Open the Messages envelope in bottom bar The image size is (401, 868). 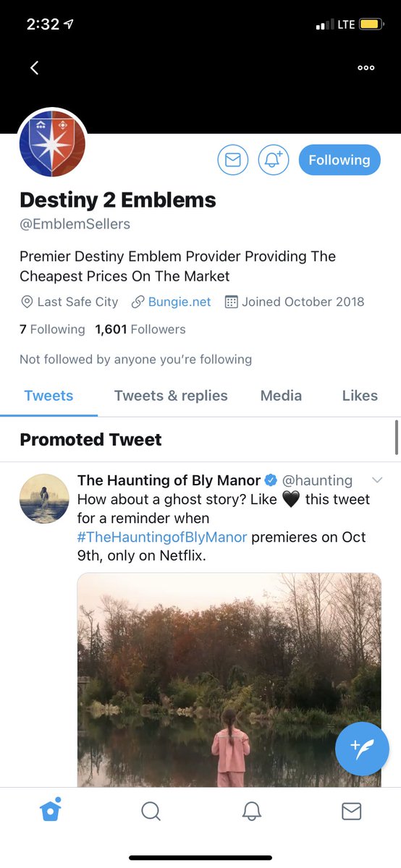(351, 812)
